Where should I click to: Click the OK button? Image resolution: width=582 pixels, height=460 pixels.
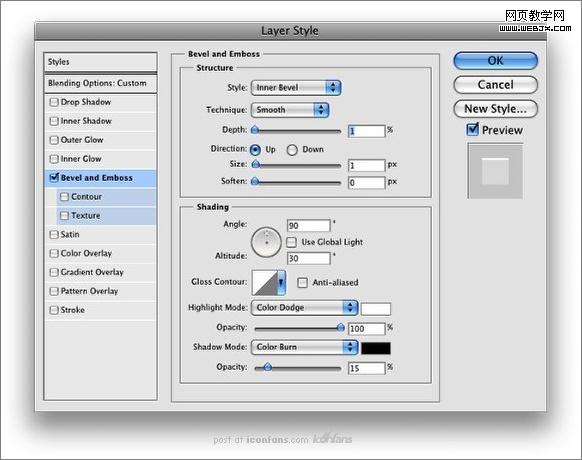(496, 61)
